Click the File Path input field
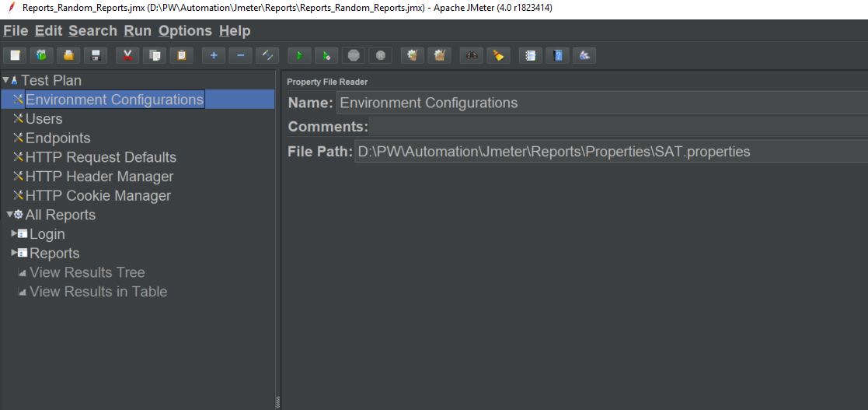Screen dimensions: 868x410 coord(611,151)
